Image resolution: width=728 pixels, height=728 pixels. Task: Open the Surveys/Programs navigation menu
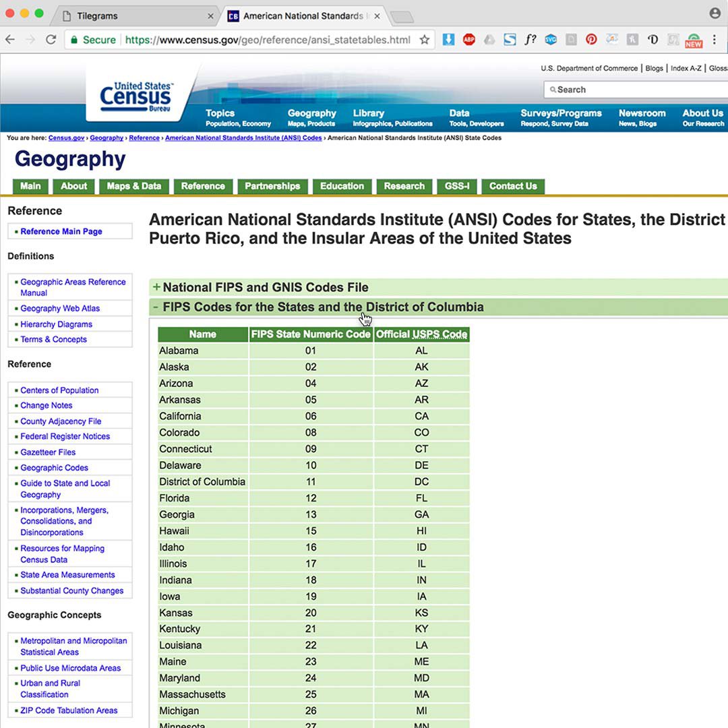point(561,117)
